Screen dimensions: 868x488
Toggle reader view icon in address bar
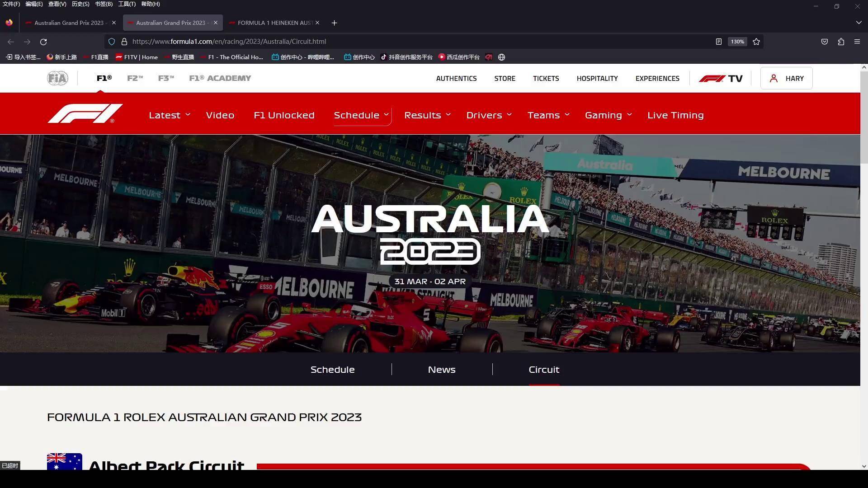[x=718, y=42]
